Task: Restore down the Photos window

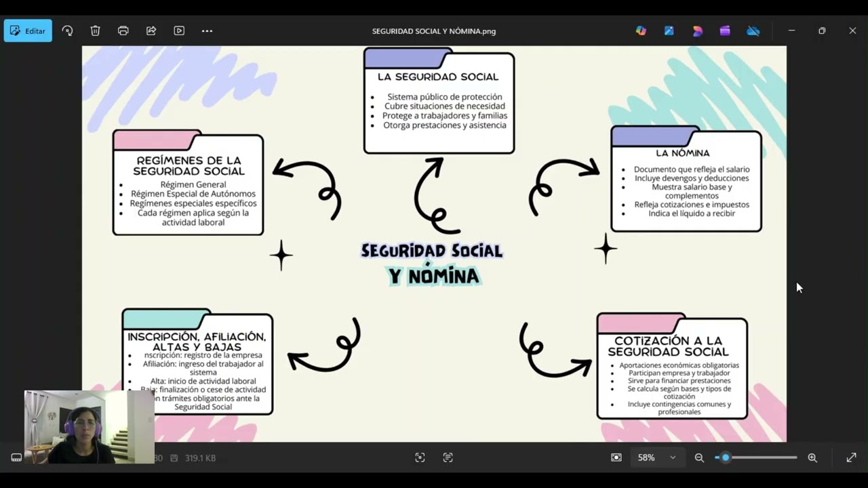Action: (822, 30)
